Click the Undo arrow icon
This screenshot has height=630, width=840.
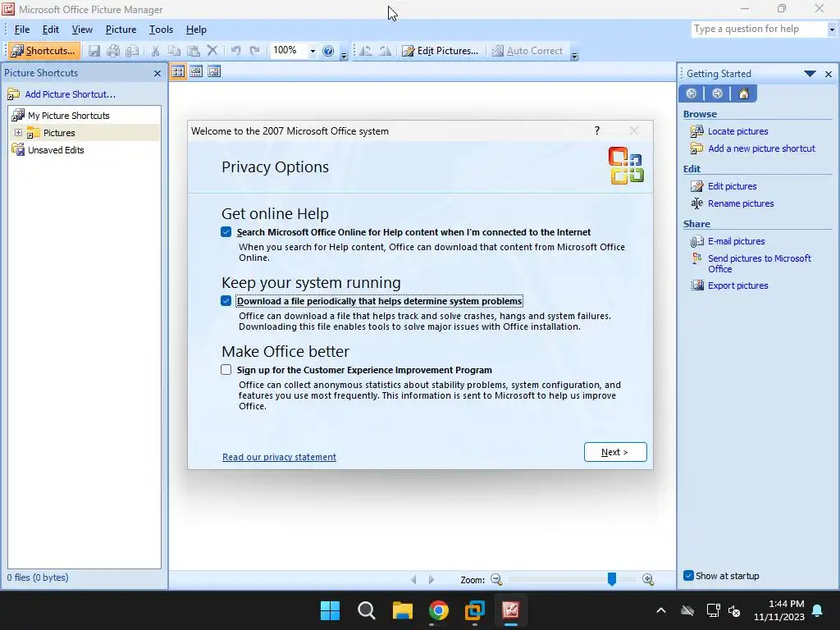(x=235, y=51)
